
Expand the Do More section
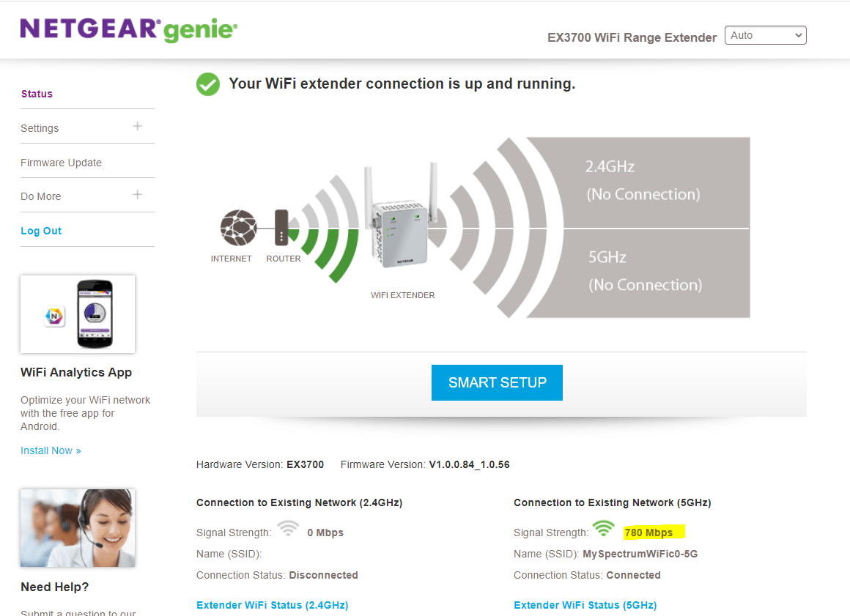pos(137,194)
